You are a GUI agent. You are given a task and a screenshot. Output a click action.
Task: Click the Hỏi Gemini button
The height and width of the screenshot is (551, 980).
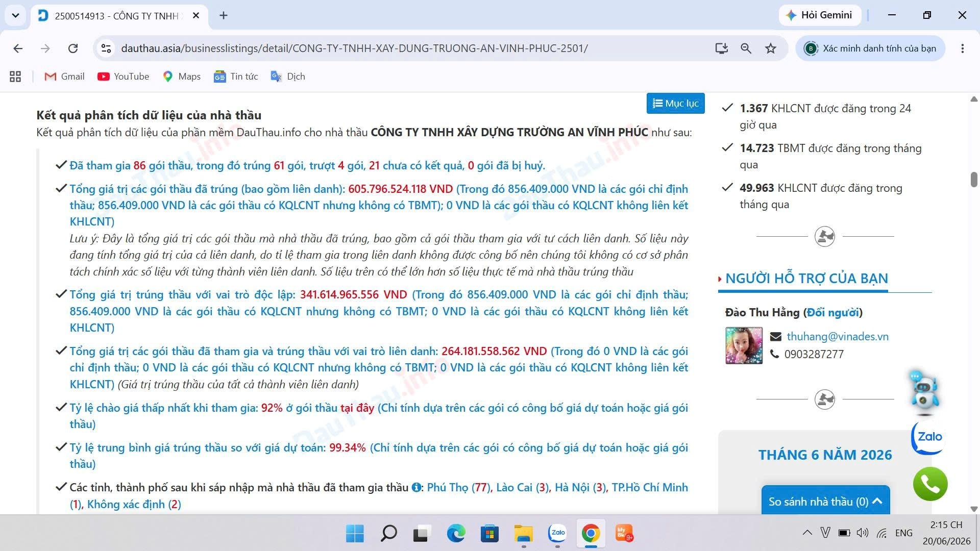pyautogui.click(x=820, y=15)
